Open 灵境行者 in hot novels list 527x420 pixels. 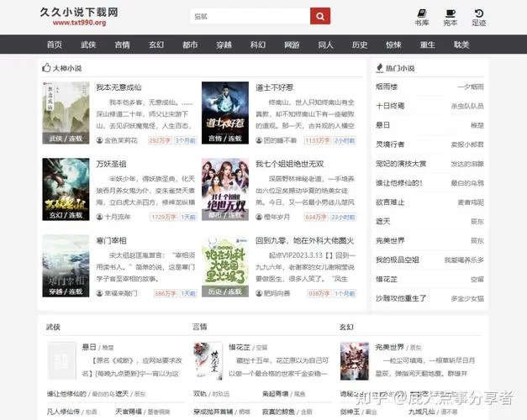(390, 144)
